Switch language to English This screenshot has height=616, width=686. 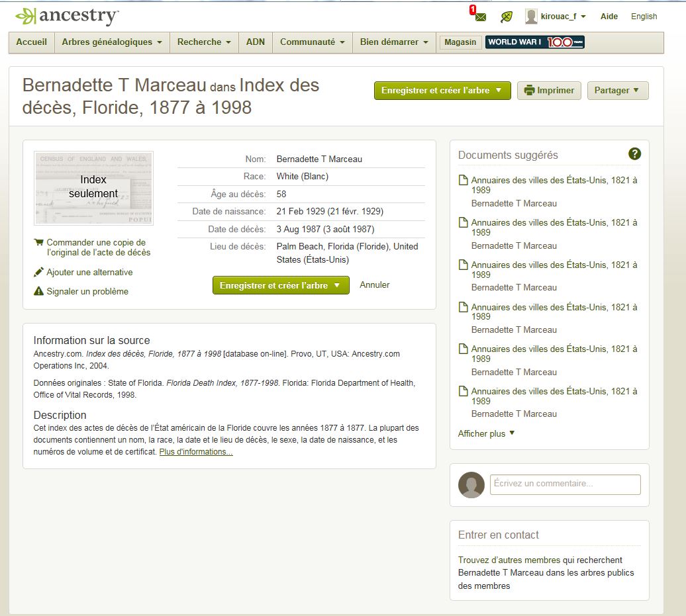coord(644,17)
